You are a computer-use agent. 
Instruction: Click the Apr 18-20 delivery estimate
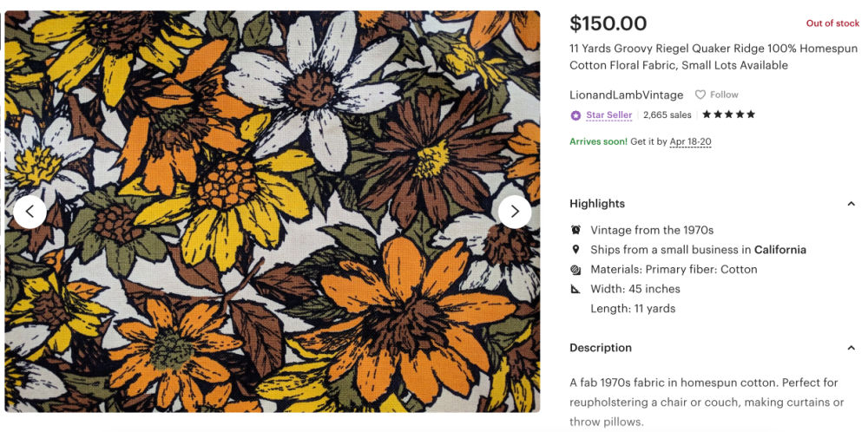pyautogui.click(x=690, y=141)
